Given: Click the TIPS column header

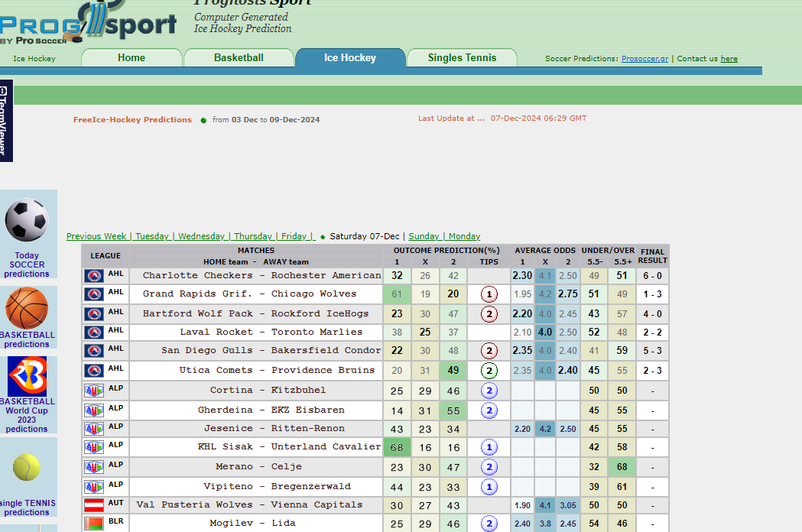Looking at the screenshot, I should click(489, 261).
